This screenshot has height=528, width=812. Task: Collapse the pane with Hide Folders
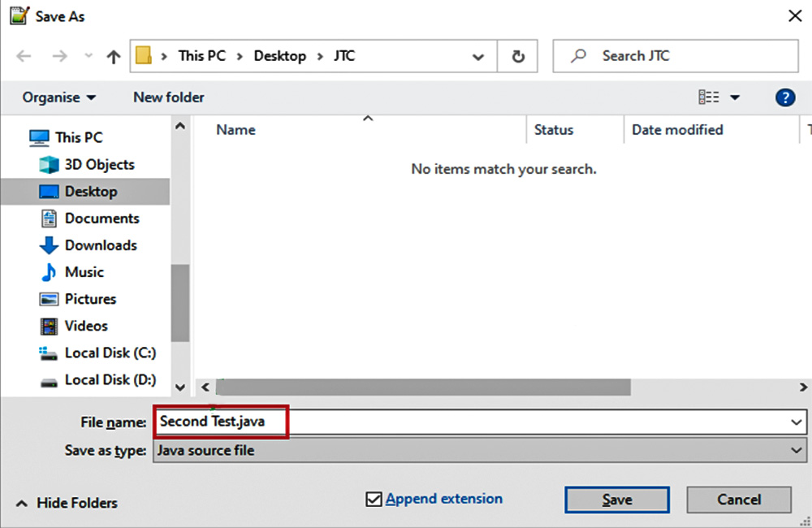[x=67, y=503]
